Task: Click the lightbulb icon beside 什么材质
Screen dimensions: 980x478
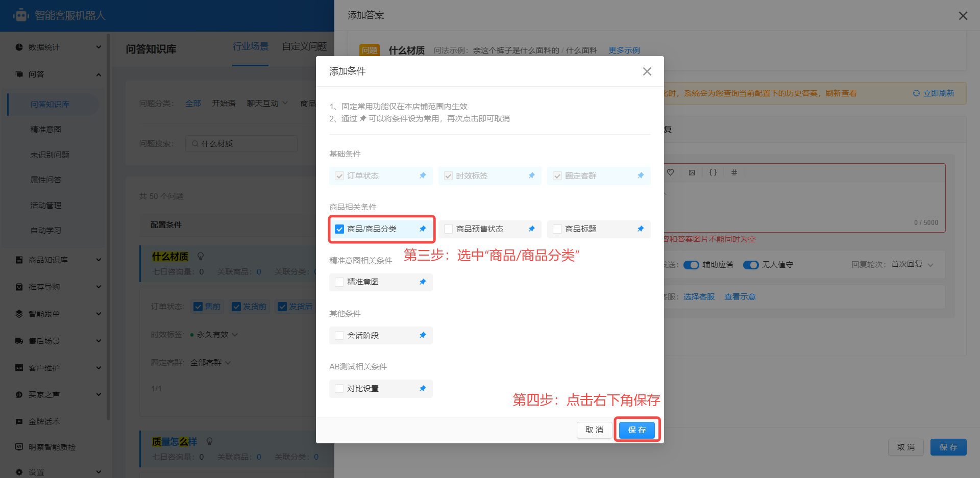Action: coord(201,256)
